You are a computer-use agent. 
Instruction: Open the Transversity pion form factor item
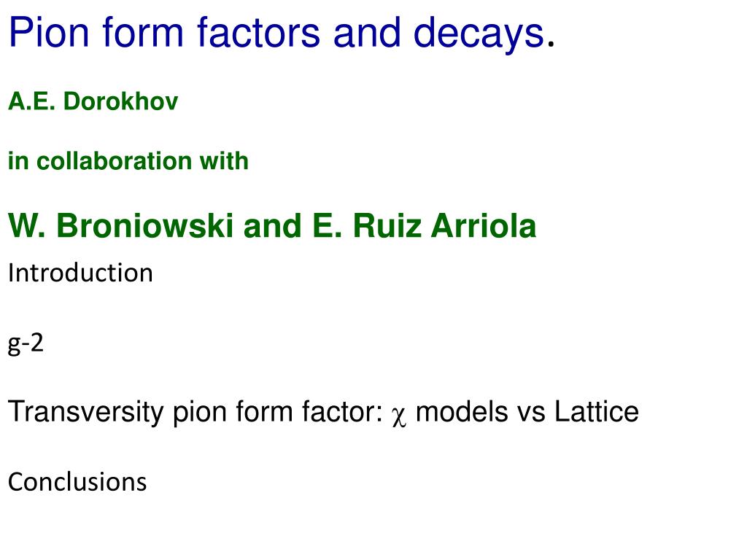(323, 412)
